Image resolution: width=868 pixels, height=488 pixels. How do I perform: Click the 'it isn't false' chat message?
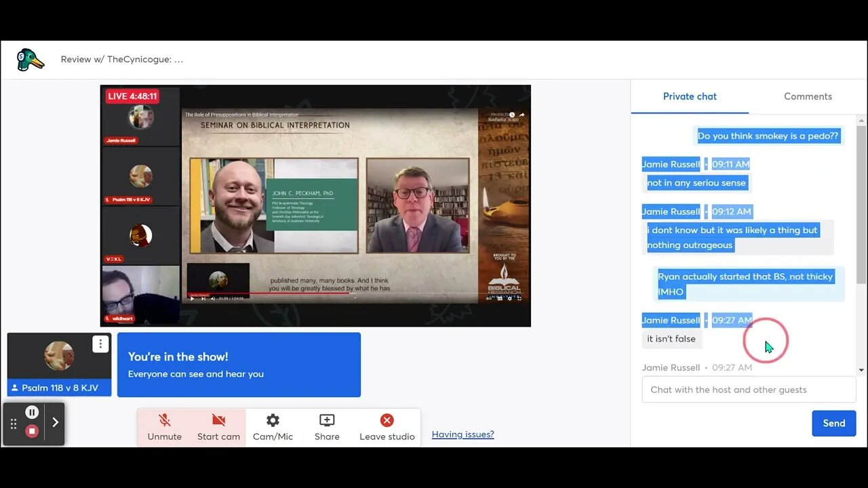pyautogui.click(x=671, y=339)
